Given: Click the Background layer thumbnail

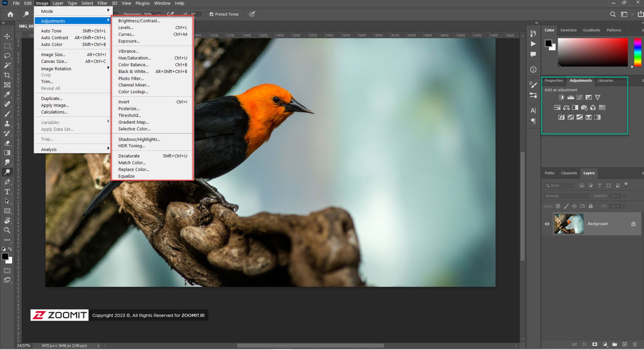Looking at the screenshot, I should (x=569, y=224).
